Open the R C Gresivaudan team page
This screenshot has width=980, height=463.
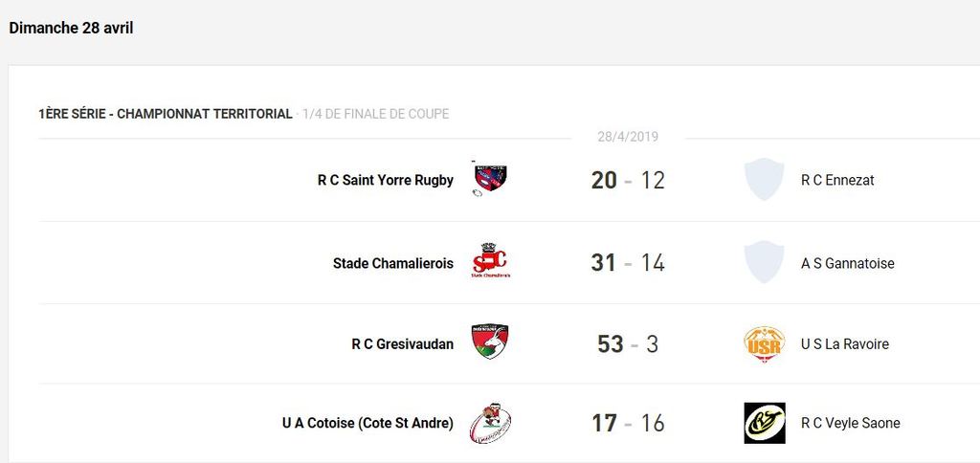(403, 343)
